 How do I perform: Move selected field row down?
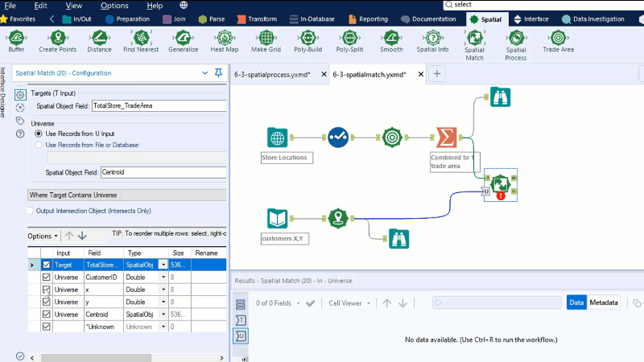pos(82,236)
